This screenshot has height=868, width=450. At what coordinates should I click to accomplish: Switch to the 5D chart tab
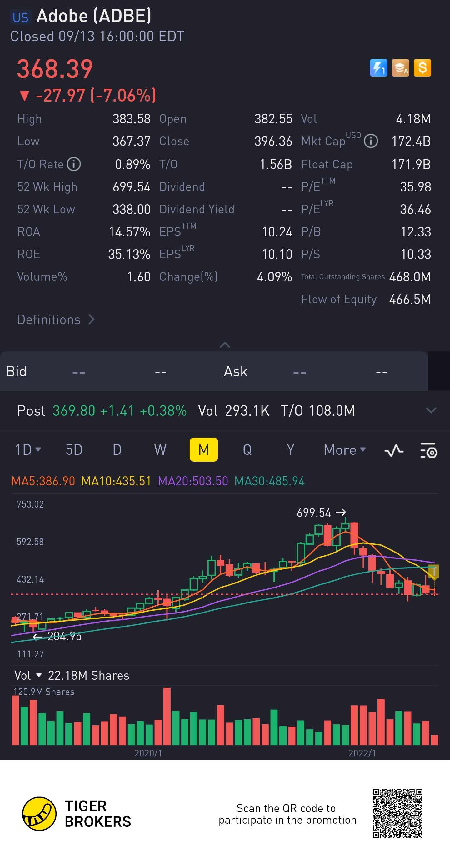click(x=74, y=450)
